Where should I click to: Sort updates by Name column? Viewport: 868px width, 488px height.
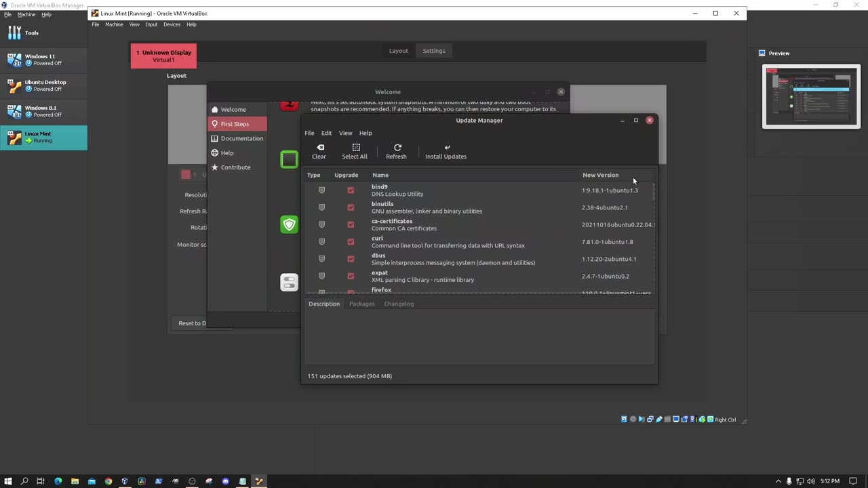click(380, 175)
